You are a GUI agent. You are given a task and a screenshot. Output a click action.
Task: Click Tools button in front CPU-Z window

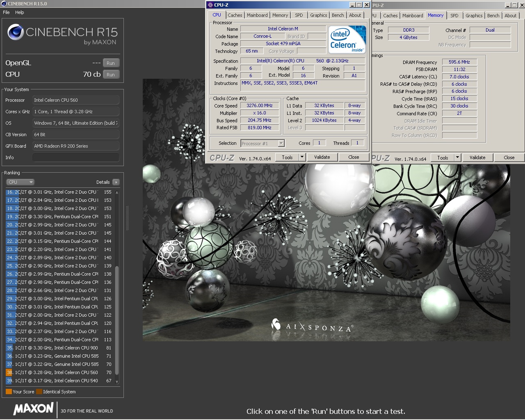[x=287, y=157]
